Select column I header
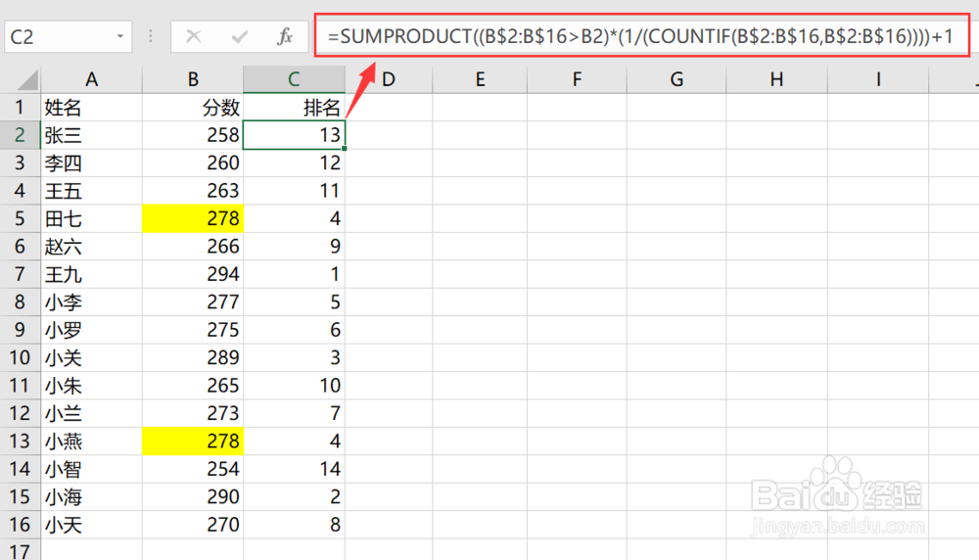Image resolution: width=979 pixels, height=560 pixels. click(878, 80)
